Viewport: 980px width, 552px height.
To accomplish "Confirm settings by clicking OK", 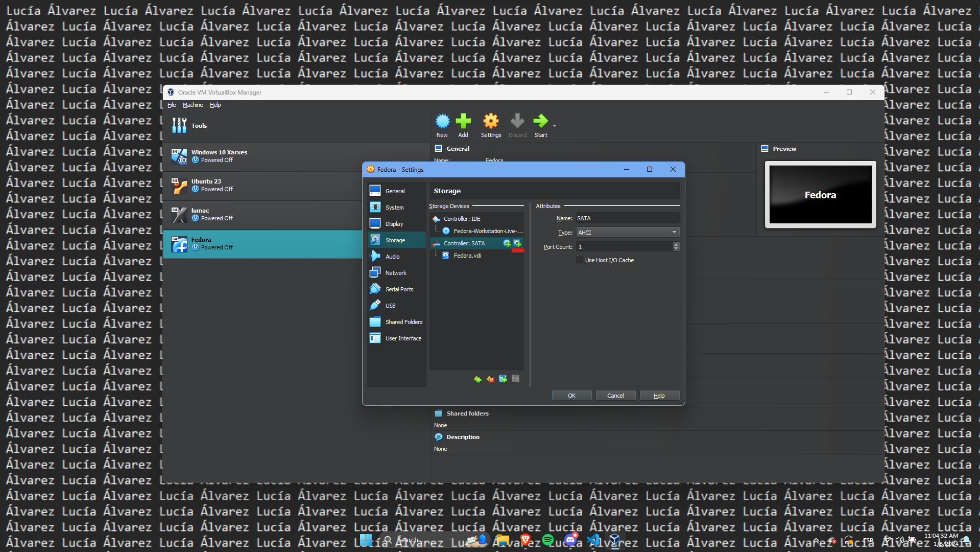I will [571, 395].
